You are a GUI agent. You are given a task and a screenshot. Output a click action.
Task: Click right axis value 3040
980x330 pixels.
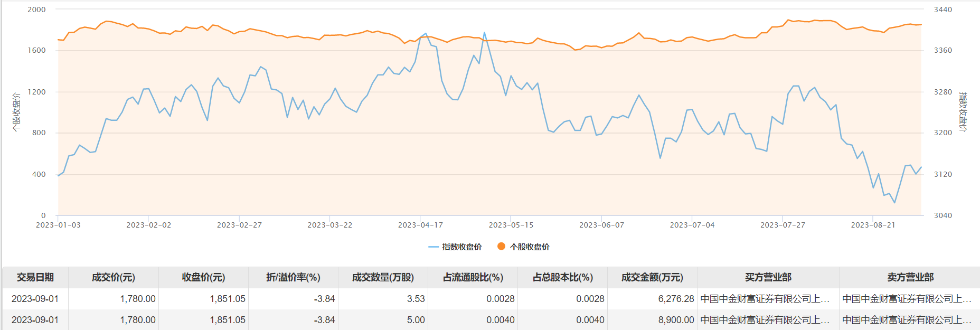(943, 215)
